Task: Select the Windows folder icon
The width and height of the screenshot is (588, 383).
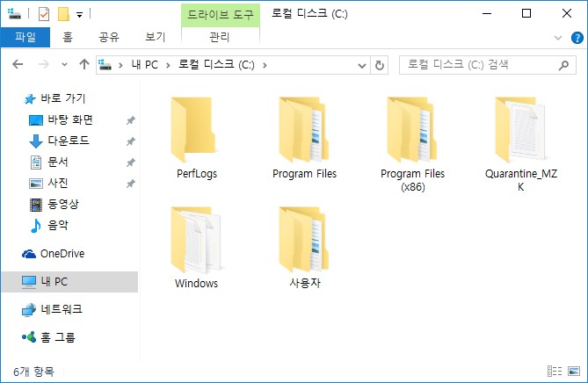Action: click(196, 240)
